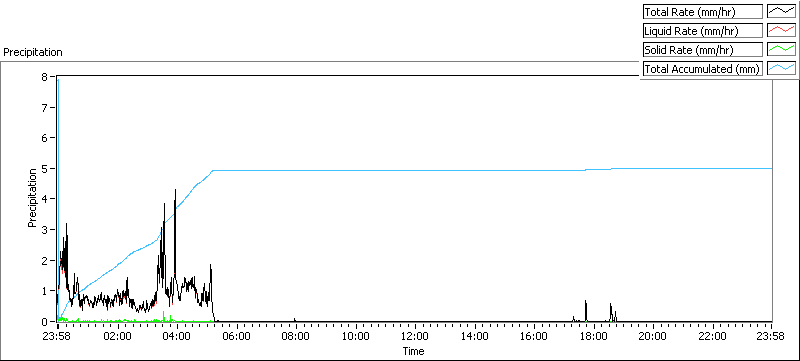Open Solid Rate green line style swatch

[782, 49]
